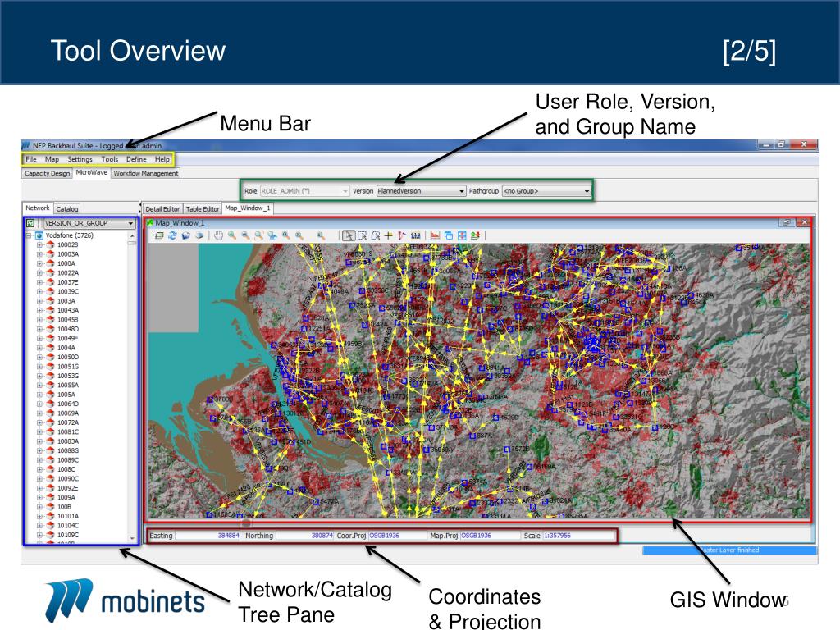This screenshot has width=840, height=630.
Task: Expand the 10101A tree node
Action: (x=39, y=517)
